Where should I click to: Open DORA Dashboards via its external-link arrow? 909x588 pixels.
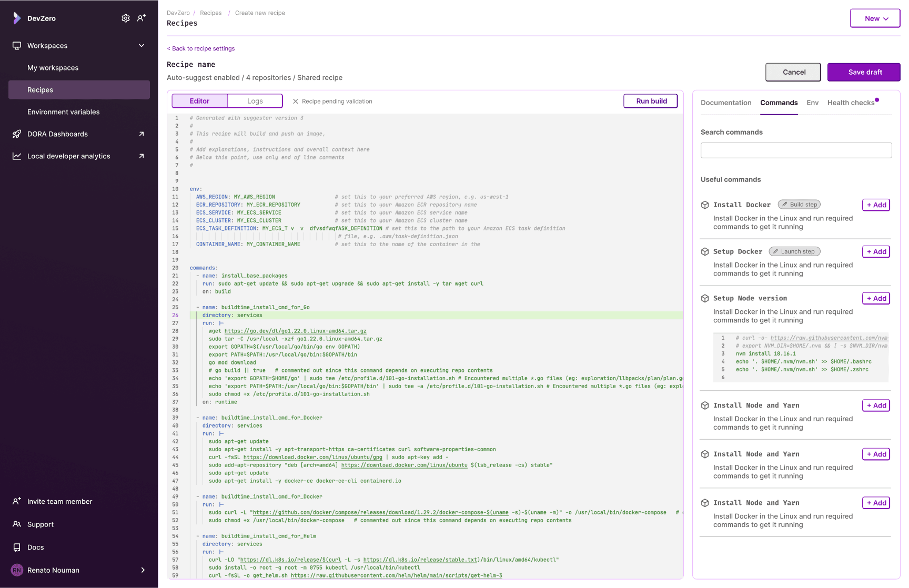(141, 134)
